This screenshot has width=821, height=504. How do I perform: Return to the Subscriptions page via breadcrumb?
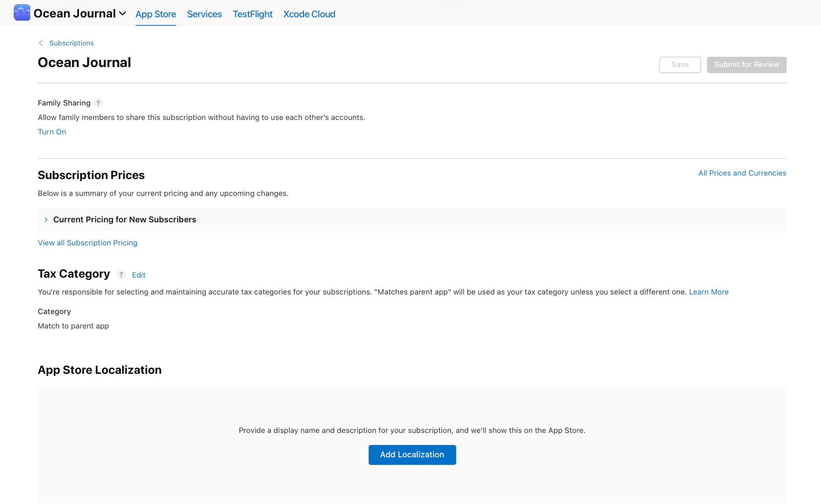(71, 43)
